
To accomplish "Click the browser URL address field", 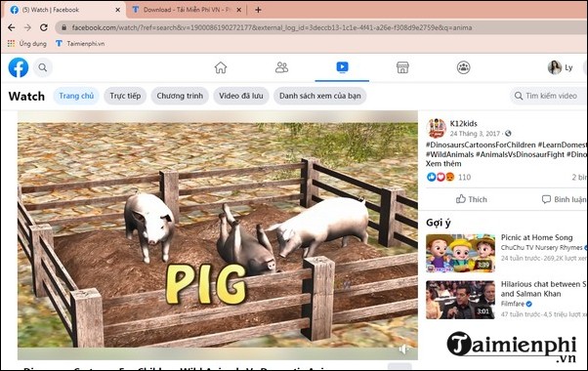I will pos(322,27).
